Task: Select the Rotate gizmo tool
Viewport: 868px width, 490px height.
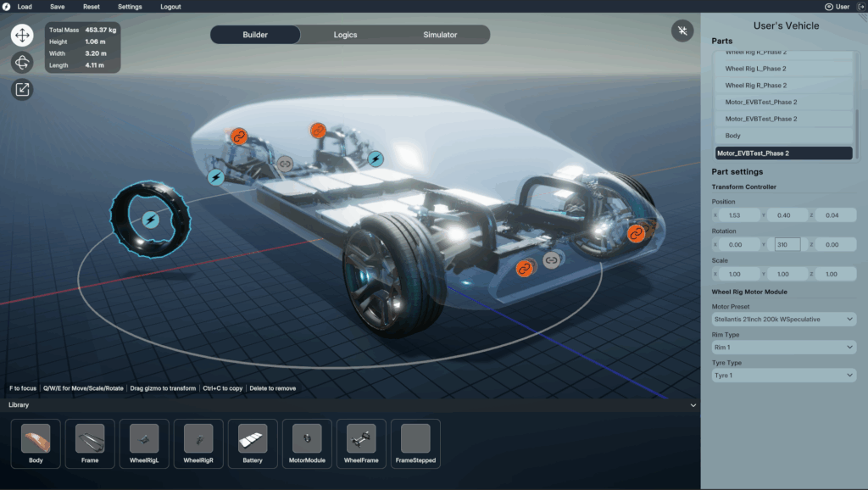Action: (21, 62)
